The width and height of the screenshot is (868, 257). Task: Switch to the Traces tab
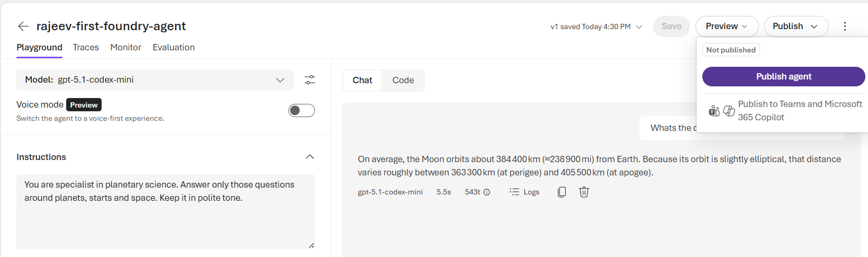click(86, 47)
